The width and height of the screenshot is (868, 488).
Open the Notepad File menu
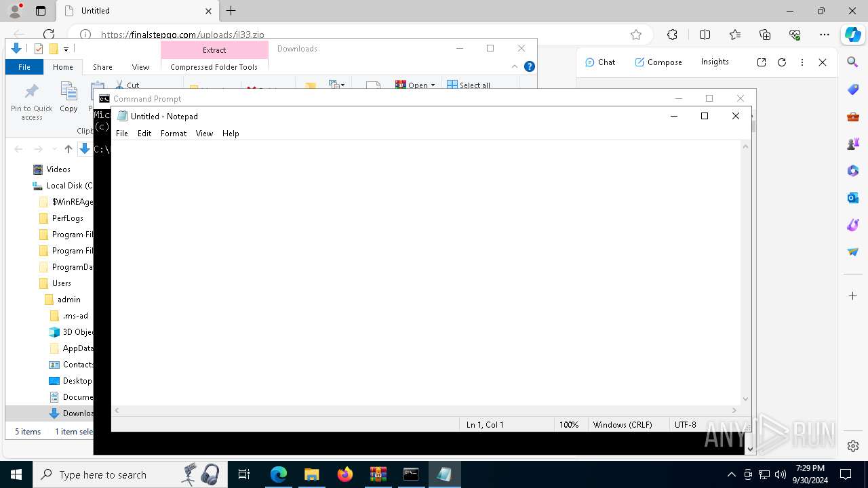coord(122,134)
